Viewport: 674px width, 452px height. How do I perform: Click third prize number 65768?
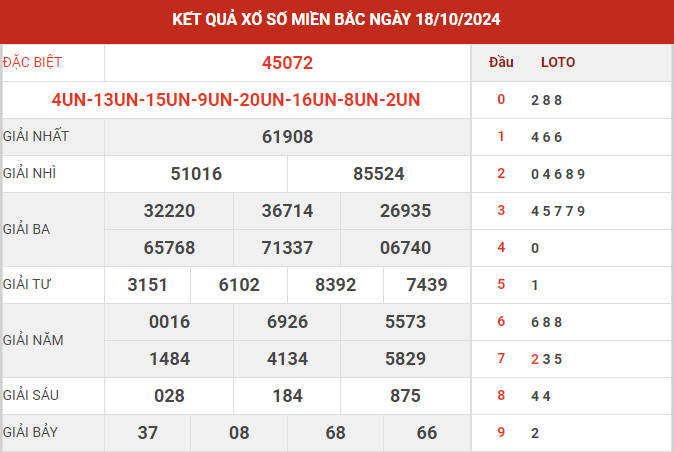tap(169, 247)
